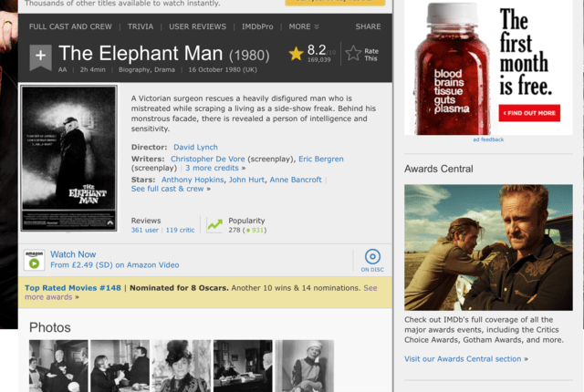This screenshot has width=584, height=392.
Task: Click Find Out More ad button
Action: (529, 113)
